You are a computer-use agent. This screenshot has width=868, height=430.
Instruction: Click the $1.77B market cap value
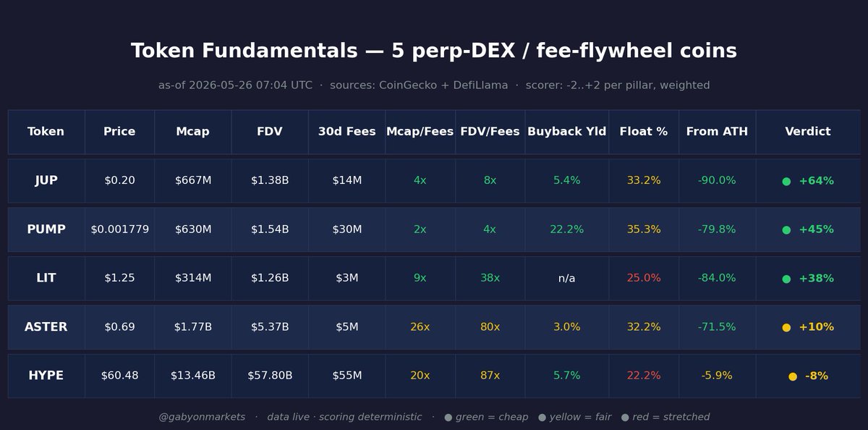click(x=193, y=327)
